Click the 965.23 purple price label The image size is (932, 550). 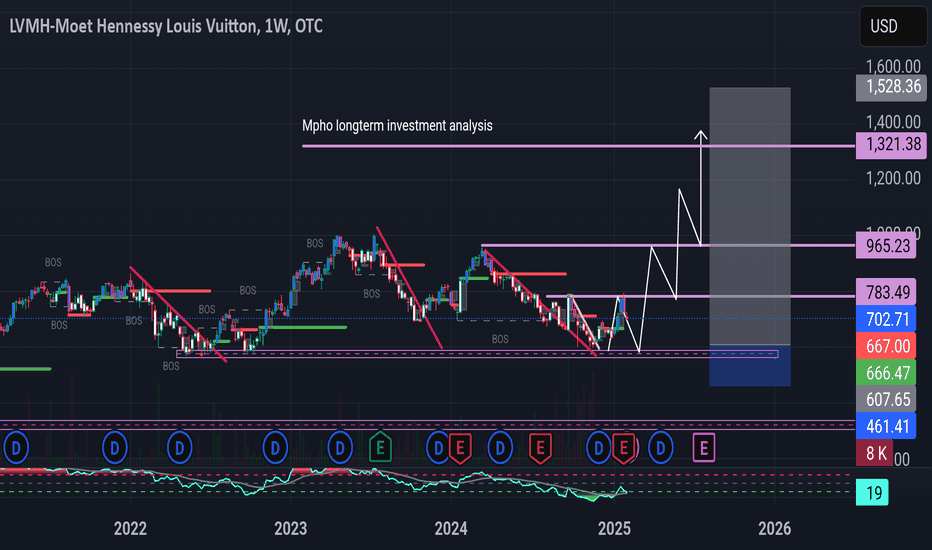tap(886, 246)
